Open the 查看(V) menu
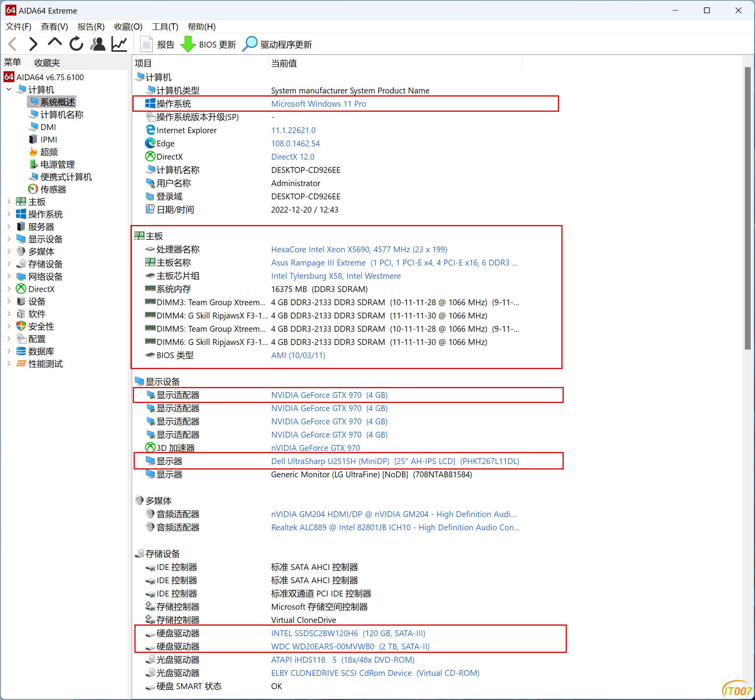This screenshot has width=755, height=700. click(x=55, y=26)
